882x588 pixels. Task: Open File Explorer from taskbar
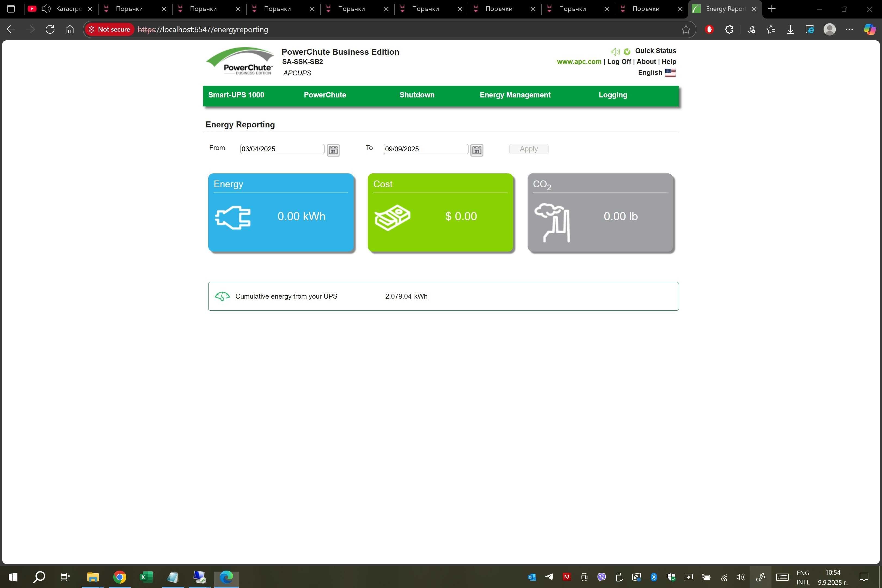[93, 577]
